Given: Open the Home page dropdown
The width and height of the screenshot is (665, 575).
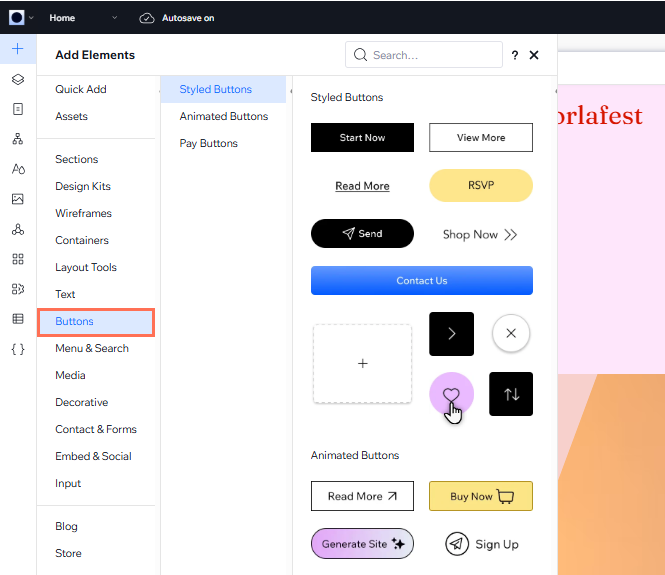Looking at the screenshot, I should (84, 18).
